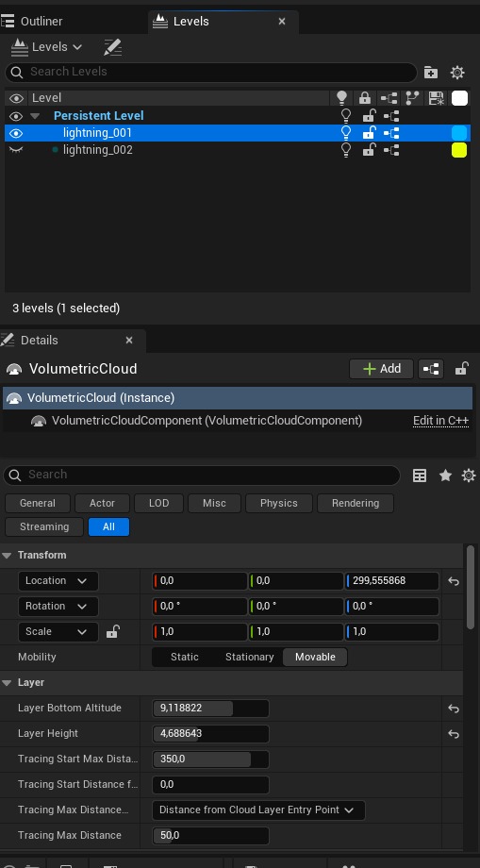Show the hidden lightning_002 level
This screenshot has height=868, width=480.
point(16,150)
